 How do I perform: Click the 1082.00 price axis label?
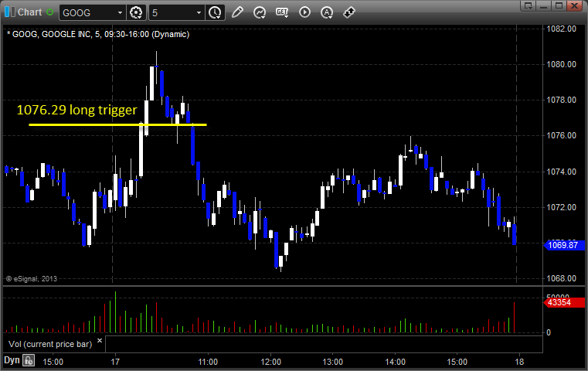pos(562,29)
